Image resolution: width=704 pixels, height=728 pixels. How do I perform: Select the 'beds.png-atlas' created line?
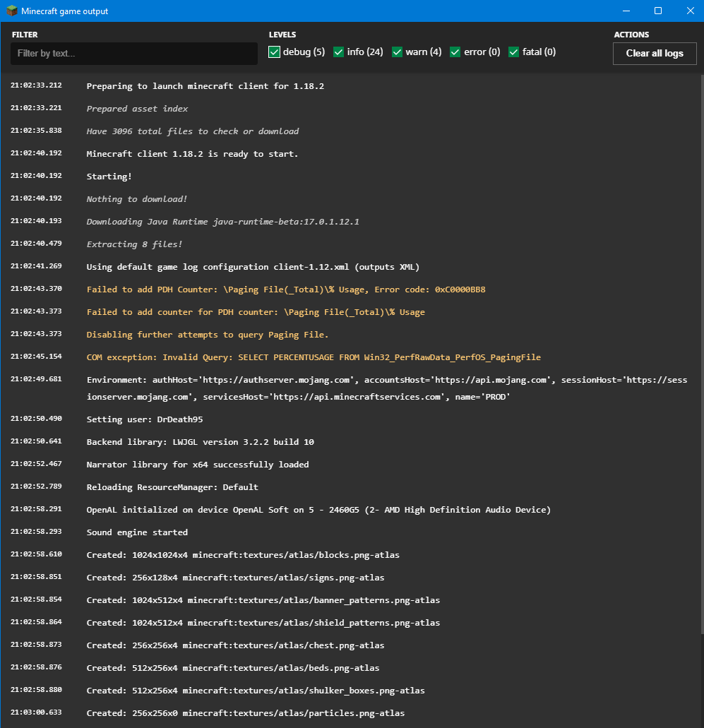tap(233, 668)
